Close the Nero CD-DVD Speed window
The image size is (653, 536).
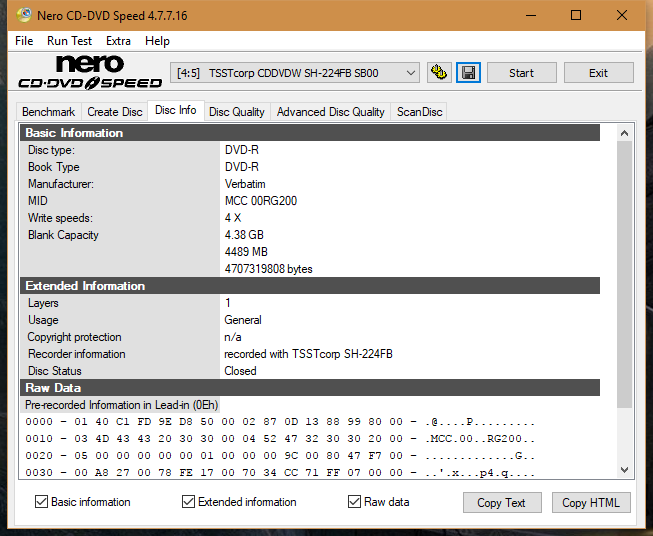pos(622,15)
